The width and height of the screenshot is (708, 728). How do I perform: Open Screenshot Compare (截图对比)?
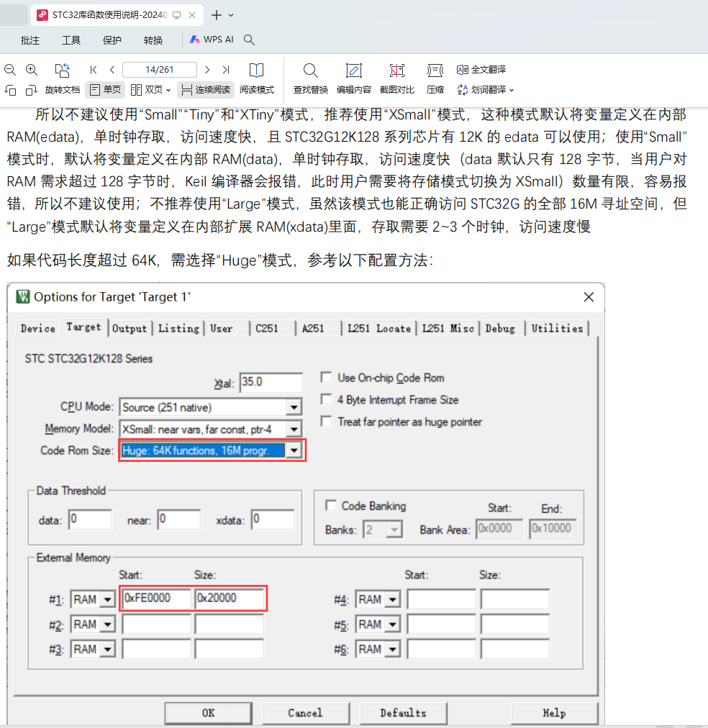tap(397, 78)
